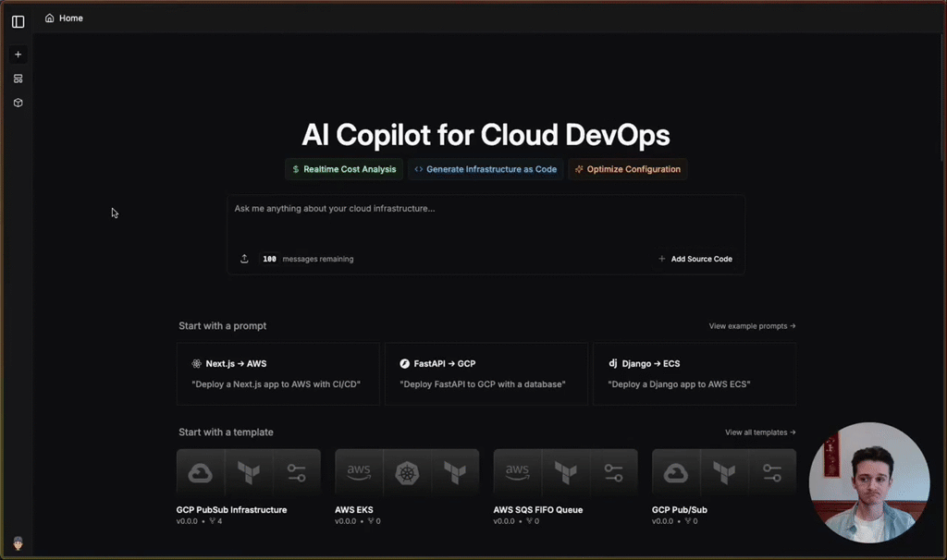Click the cloud icon on the GCP PubSub Infrastructure card
This screenshot has height=560, width=947.
click(x=200, y=472)
